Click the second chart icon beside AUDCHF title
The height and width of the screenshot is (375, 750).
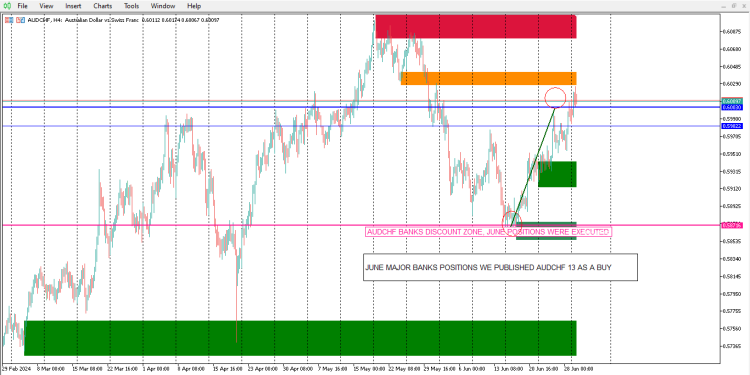click(x=20, y=20)
